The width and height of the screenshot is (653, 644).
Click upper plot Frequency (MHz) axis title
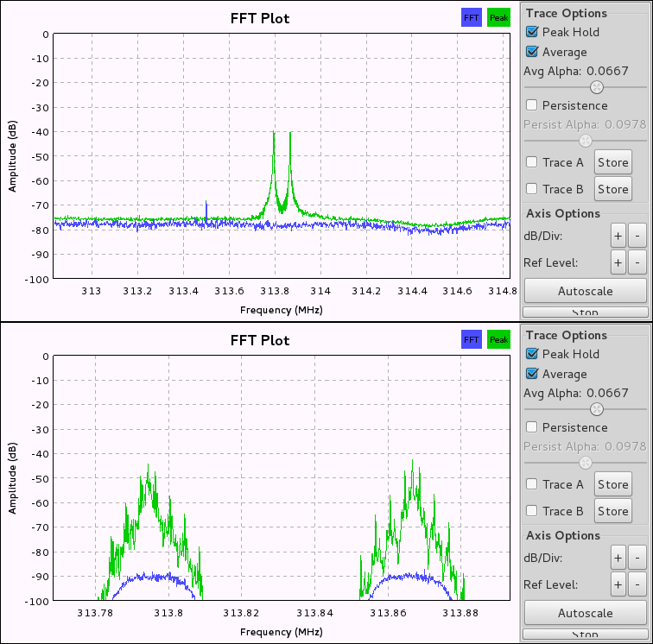point(282,310)
